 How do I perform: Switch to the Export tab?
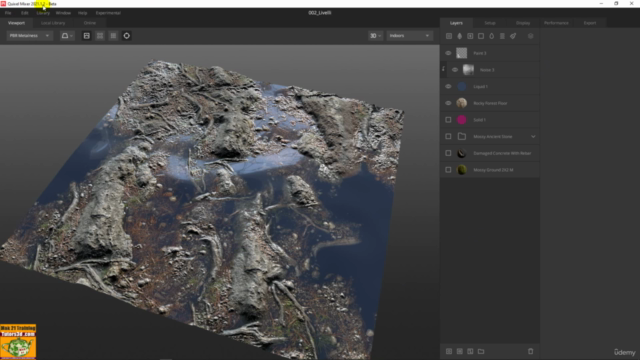click(590, 23)
